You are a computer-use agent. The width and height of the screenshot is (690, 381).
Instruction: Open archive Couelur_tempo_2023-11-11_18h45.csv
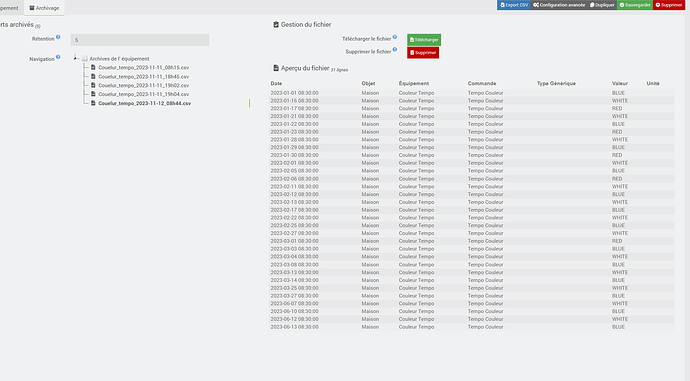[143, 77]
